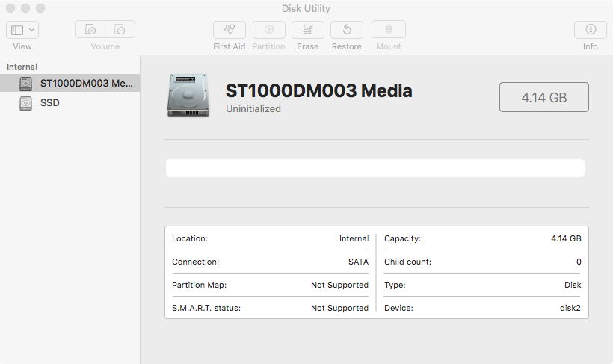613x364 pixels.
Task: Click the Child count value 0
Action: pos(579,262)
